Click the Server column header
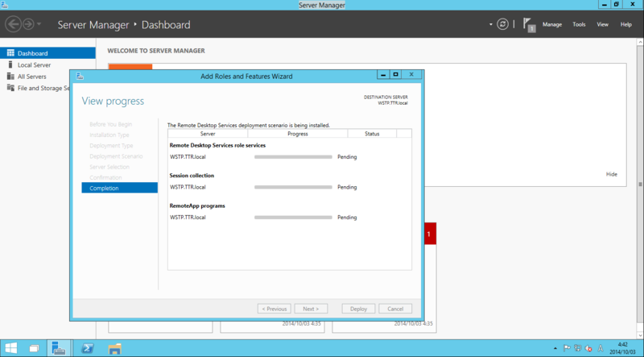This screenshot has width=644, height=357. tap(208, 134)
